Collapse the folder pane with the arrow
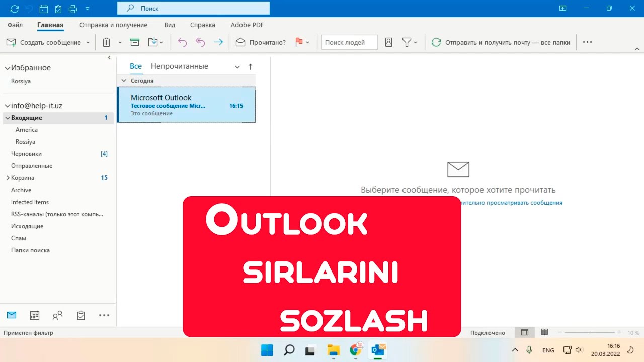Viewport: 644px width, 362px height. point(109,58)
